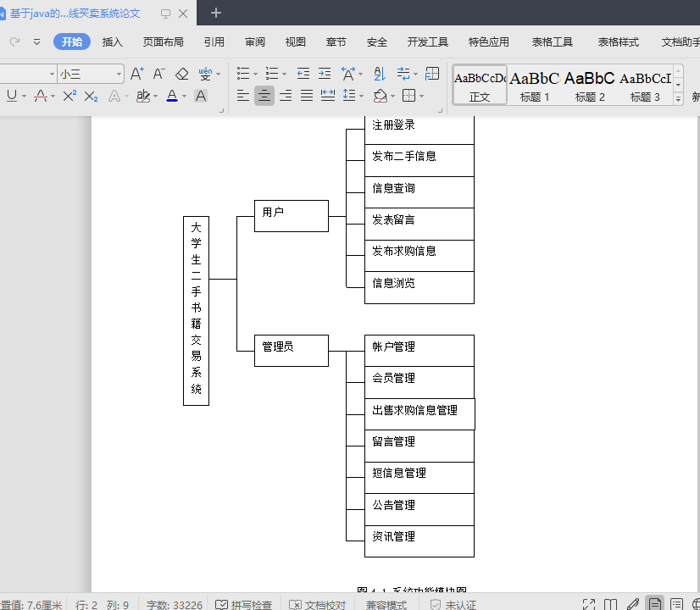Sort text A-Z icon

[380, 73]
